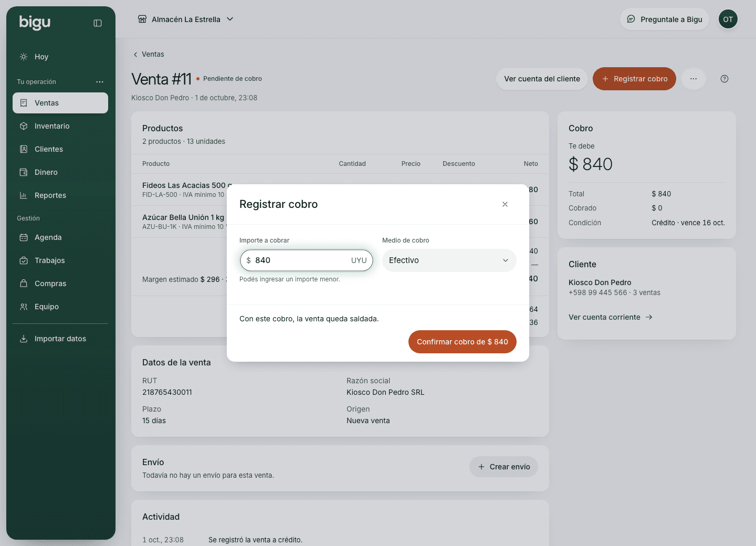Collapse the sidebar with the panel icon

point(98,23)
